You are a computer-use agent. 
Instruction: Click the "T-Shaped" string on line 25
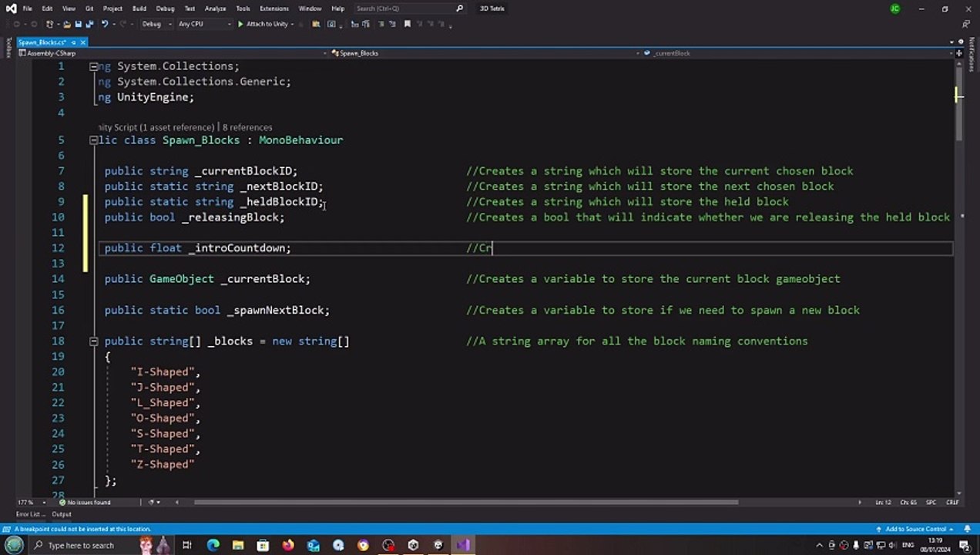[x=162, y=449]
